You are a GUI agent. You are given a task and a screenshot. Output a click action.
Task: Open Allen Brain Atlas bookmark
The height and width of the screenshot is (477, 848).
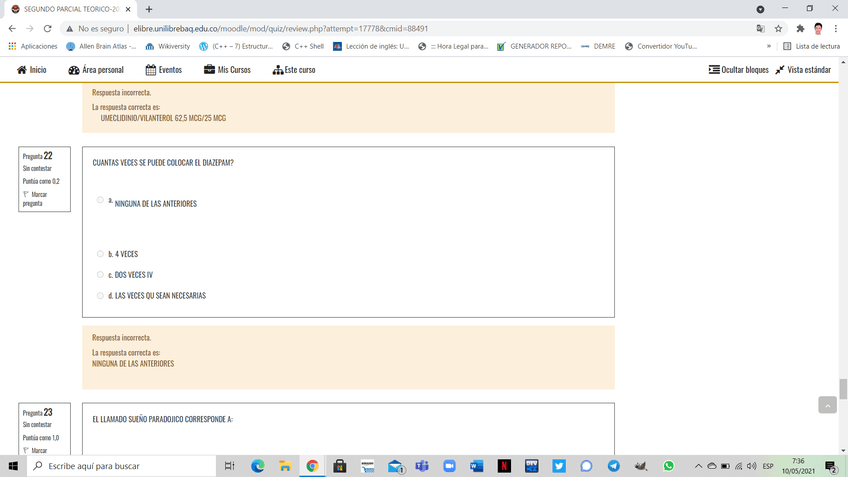pyautogui.click(x=101, y=47)
